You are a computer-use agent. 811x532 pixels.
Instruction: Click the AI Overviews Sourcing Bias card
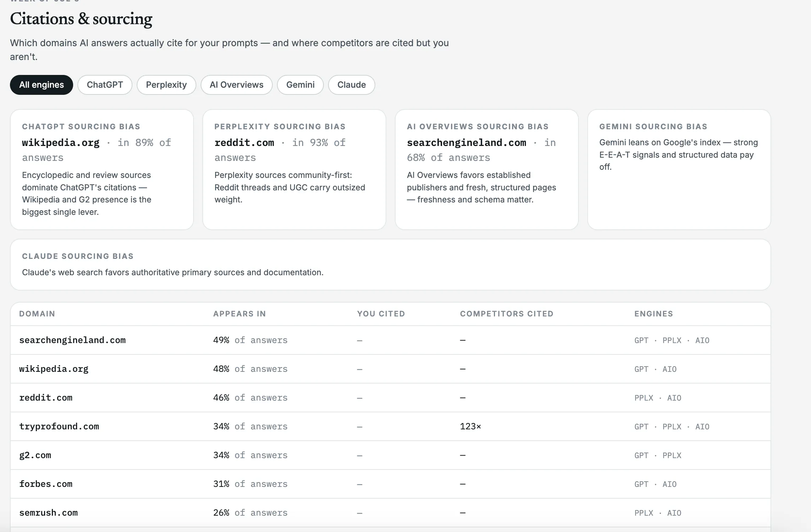(x=487, y=169)
